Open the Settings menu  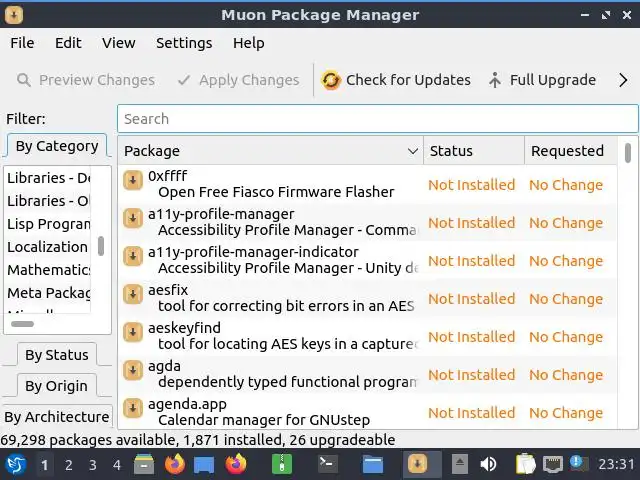[x=184, y=43]
